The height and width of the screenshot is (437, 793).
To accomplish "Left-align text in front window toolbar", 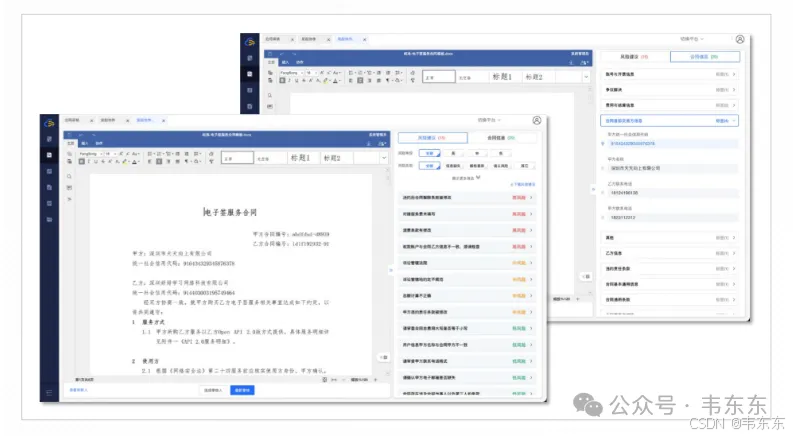I will click(x=150, y=162).
